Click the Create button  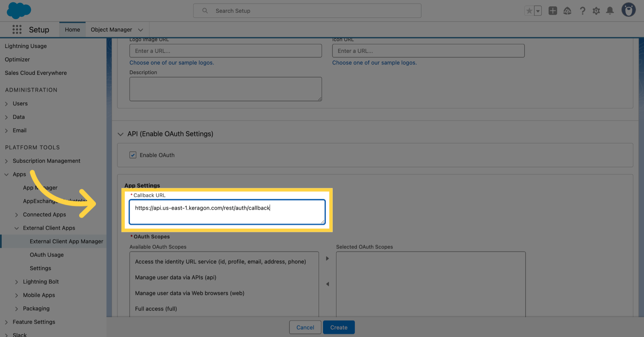[x=339, y=327]
